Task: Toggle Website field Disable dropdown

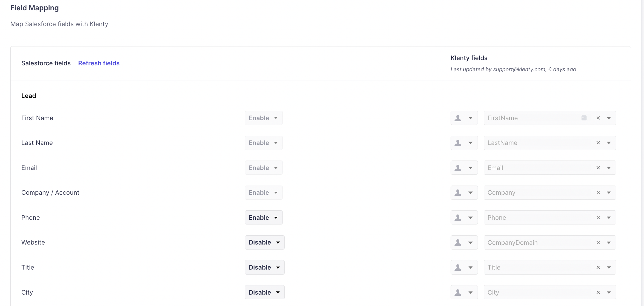Action: [264, 243]
